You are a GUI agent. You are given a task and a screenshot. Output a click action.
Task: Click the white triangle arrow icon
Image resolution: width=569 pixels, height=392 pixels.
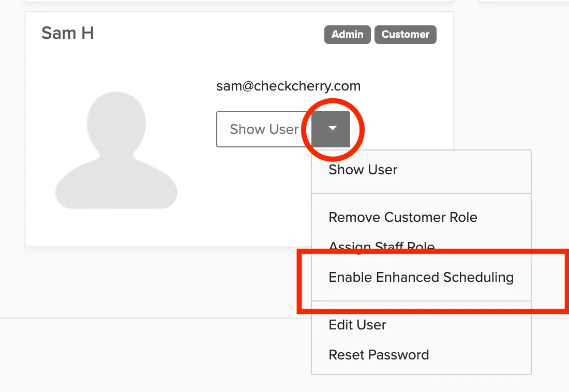pos(333,128)
